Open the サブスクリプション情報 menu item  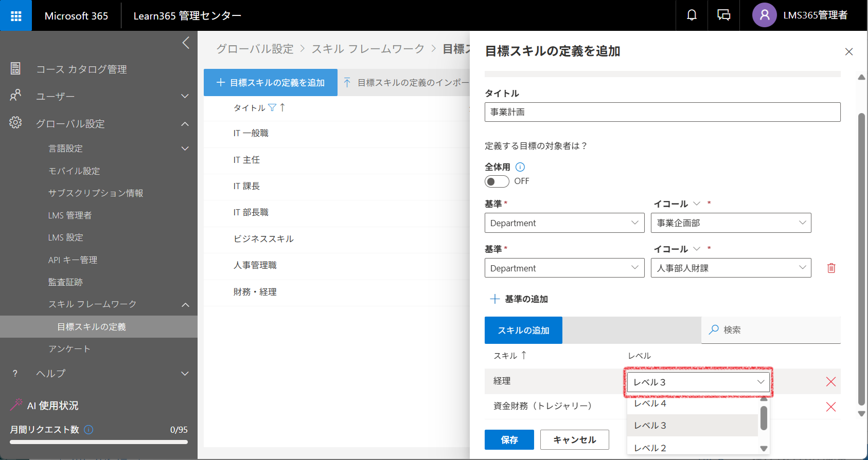point(96,193)
